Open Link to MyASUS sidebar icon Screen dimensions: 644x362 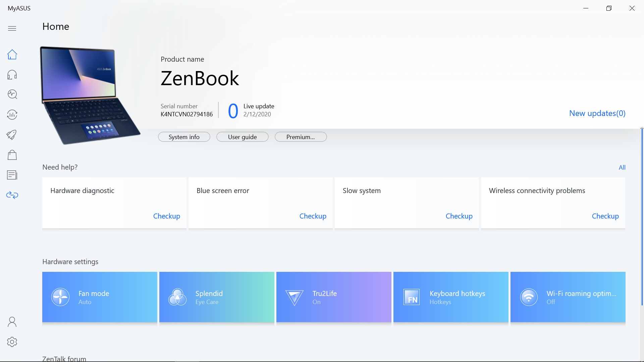[12, 195]
